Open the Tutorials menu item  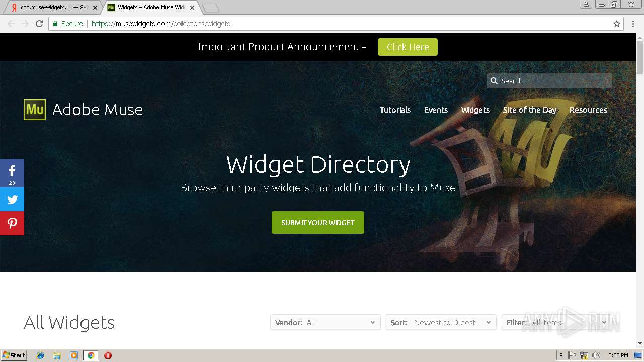395,110
